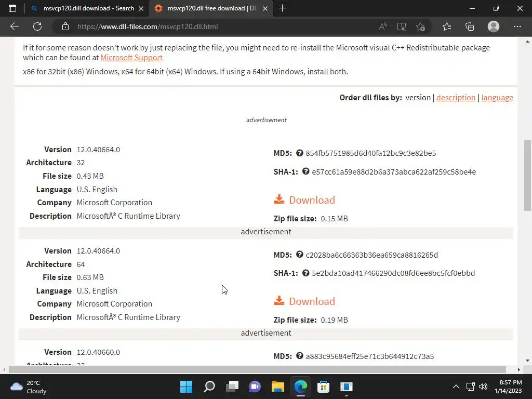Add this page to favorites
The width and height of the screenshot is (532, 399).
[x=421, y=26]
